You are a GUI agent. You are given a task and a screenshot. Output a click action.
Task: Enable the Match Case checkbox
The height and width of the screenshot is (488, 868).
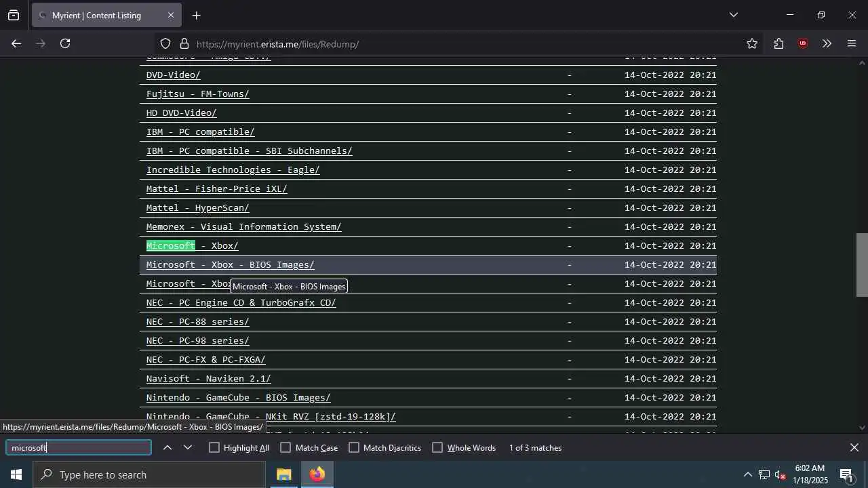click(285, 447)
